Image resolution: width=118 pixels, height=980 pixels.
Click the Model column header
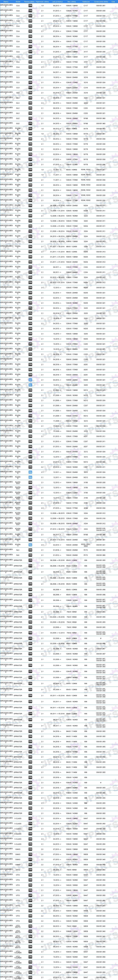(18, 2)
